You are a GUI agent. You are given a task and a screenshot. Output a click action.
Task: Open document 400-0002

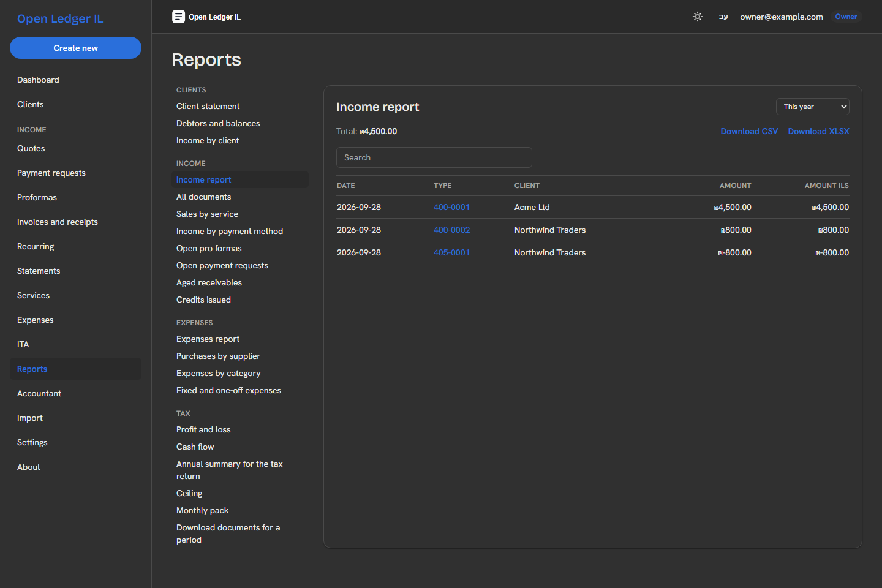tap(451, 230)
